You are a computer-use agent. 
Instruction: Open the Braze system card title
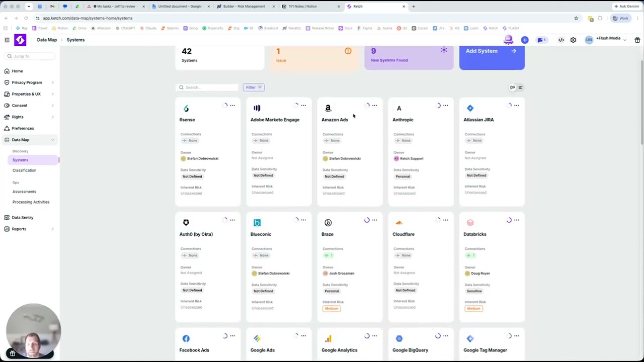click(328, 234)
